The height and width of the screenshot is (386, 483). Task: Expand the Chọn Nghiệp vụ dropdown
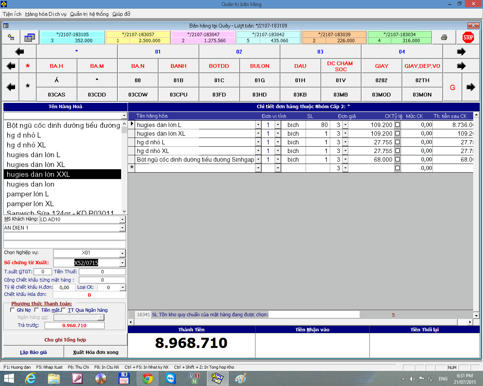122,253
